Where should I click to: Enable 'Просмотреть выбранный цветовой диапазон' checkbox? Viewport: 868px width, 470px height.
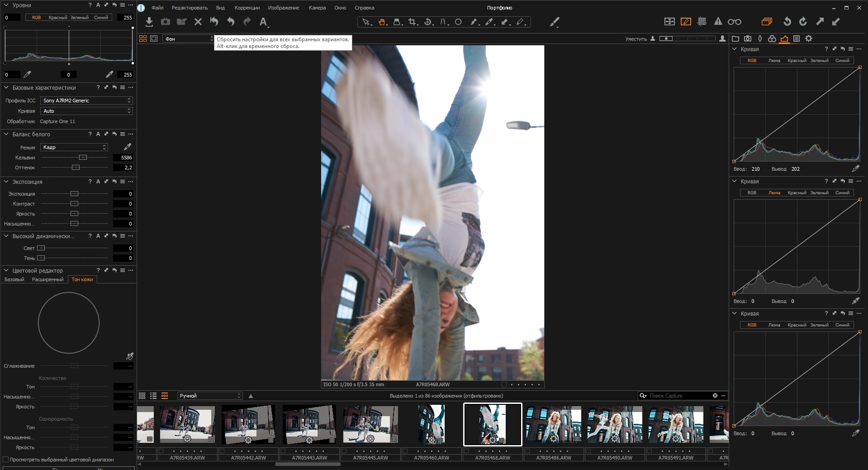click(x=6, y=460)
